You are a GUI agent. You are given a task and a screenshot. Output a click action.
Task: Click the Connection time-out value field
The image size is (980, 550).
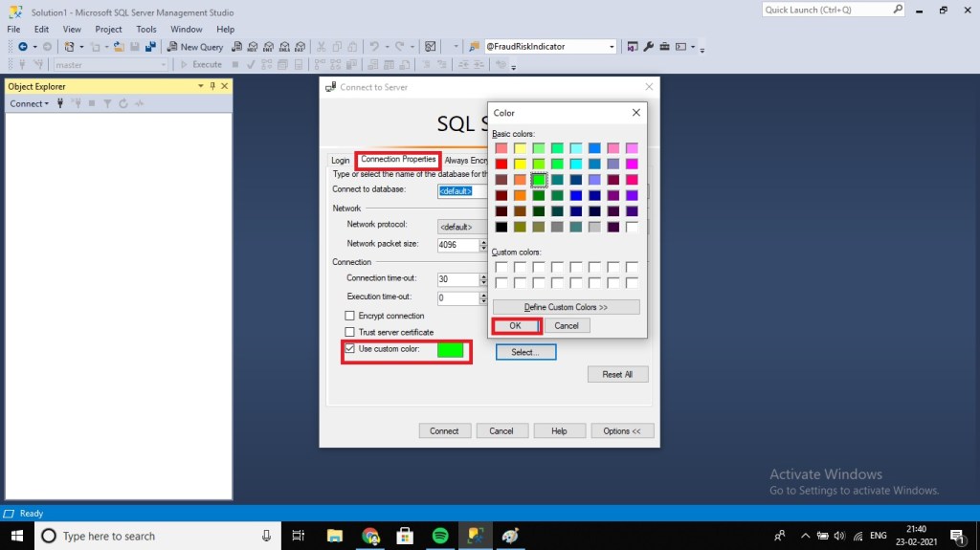click(457, 279)
